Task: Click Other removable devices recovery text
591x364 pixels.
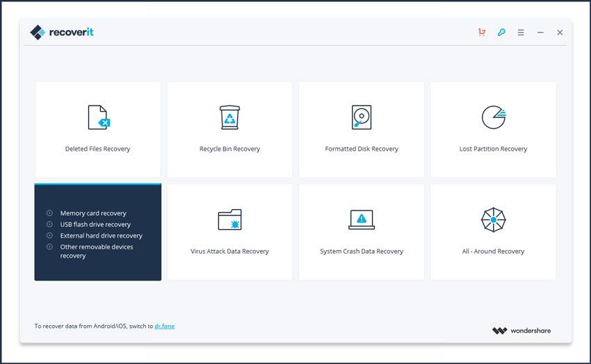Action: pyautogui.click(x=97, y=251)
